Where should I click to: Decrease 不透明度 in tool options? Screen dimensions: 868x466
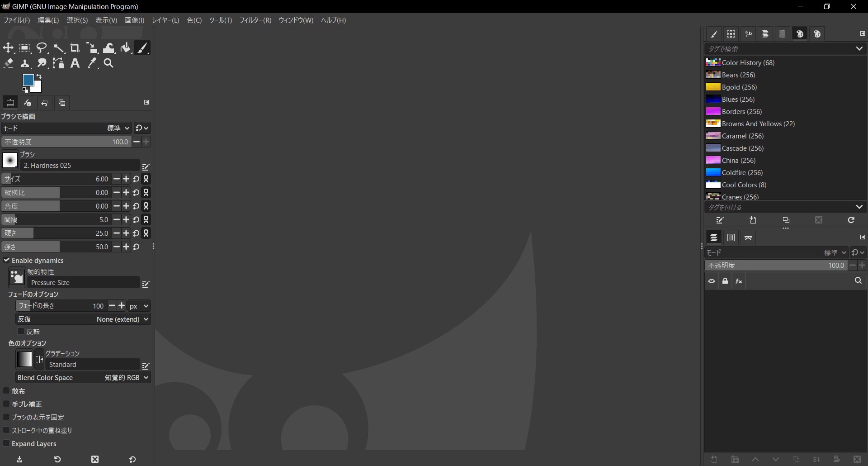click(x=137, y=142)
